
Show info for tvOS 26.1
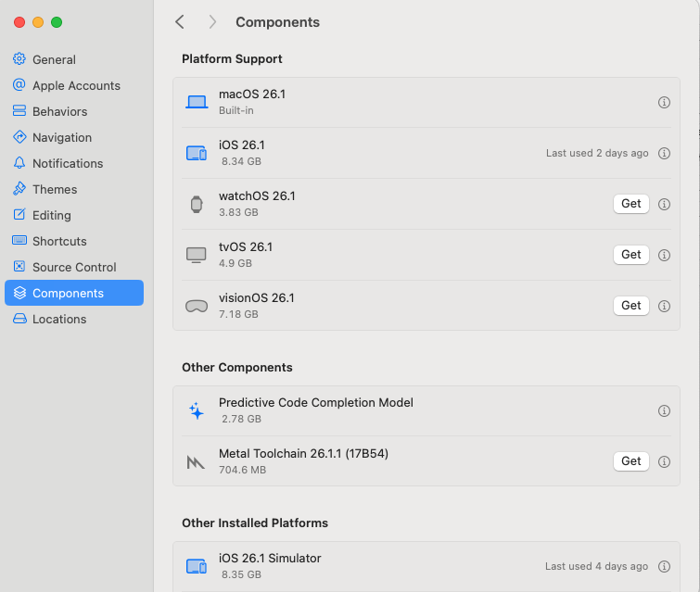(x=664, y=255)
